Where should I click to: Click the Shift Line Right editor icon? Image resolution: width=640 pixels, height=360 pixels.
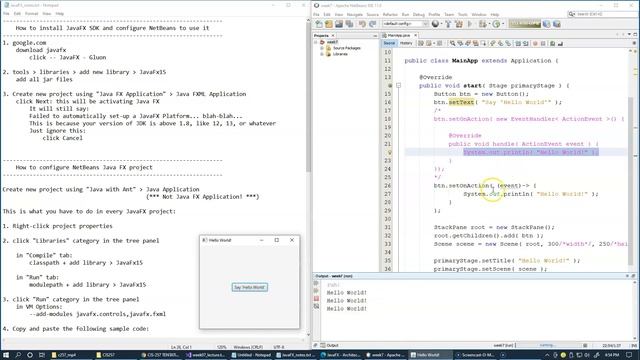(526, 43)
